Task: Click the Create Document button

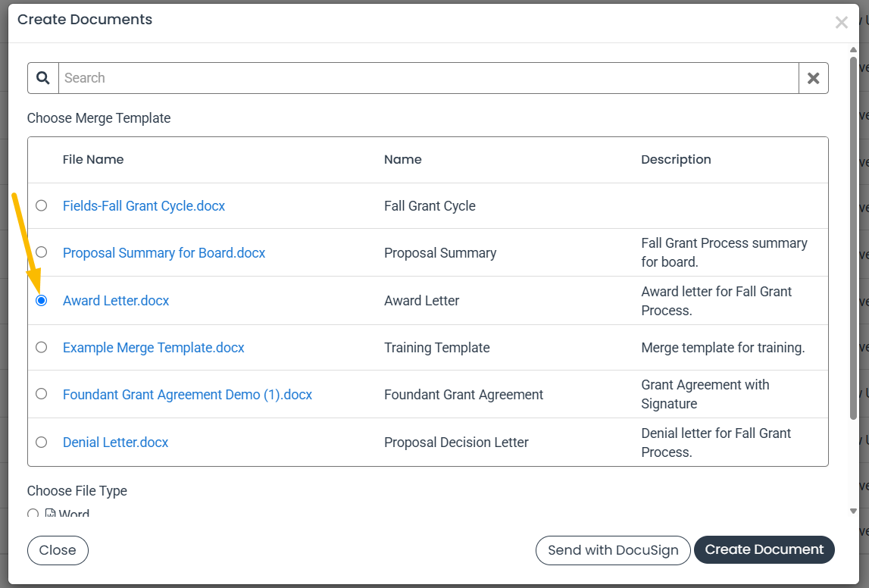Action: click(764, 550)
